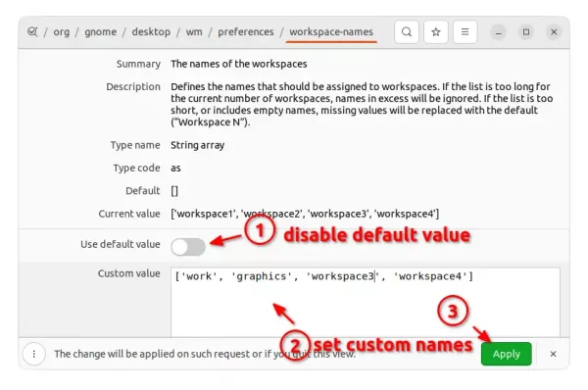
Task: Select the type code value 'as'
Action: (175, 168)
